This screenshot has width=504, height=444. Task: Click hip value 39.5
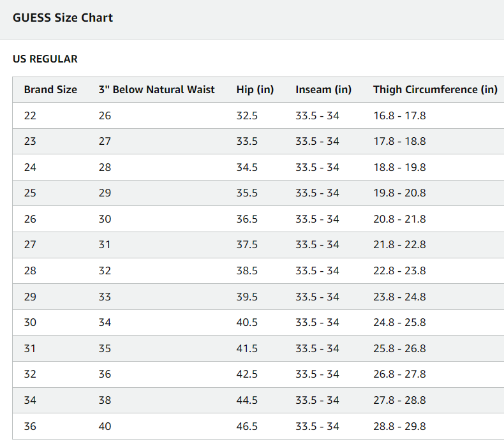pos(247,297)
